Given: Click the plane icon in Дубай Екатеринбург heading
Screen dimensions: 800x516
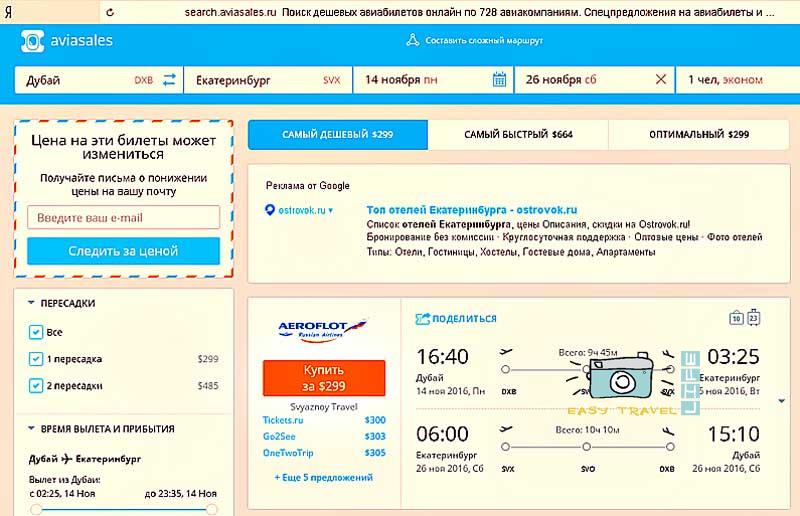Looking at the screenshot, I should click(x=66, y=459).
